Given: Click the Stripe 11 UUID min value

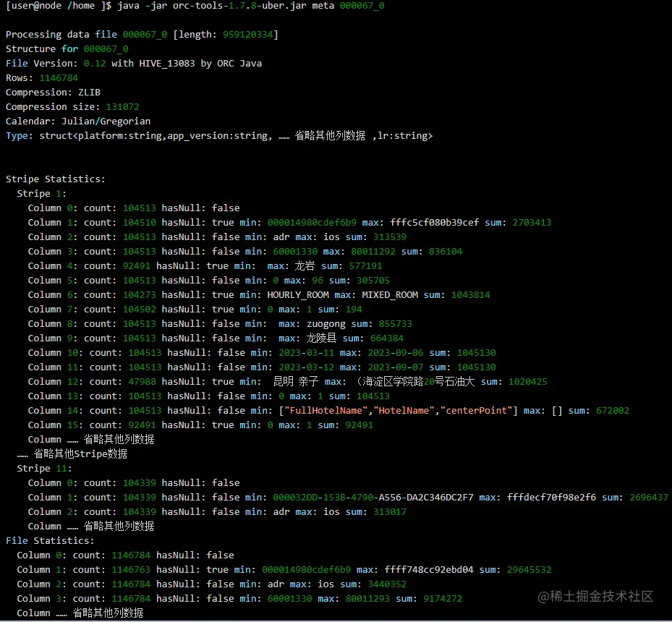Looking at the screenshot, I should 373,498.
